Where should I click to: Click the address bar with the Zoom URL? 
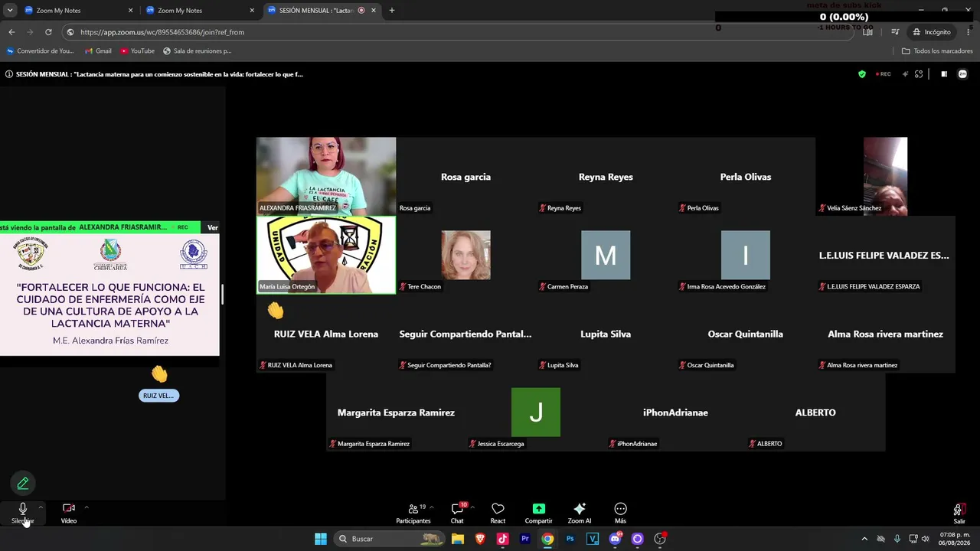(x=458, y=32)
